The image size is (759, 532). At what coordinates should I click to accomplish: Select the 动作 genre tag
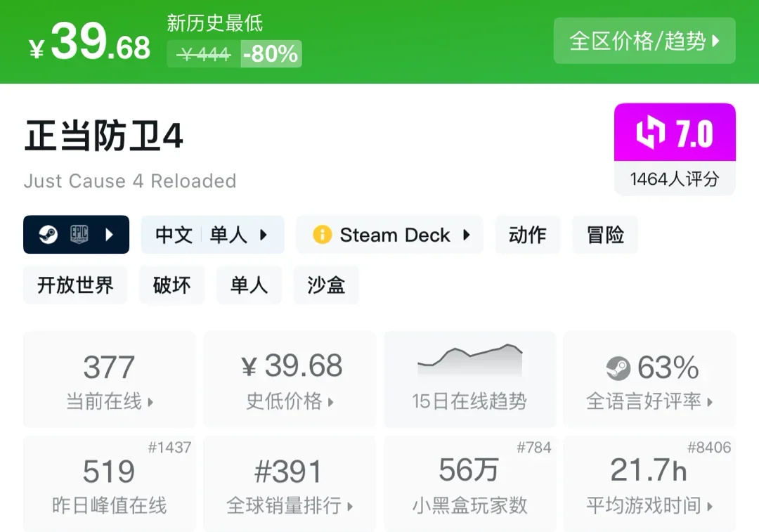[527, 235]
